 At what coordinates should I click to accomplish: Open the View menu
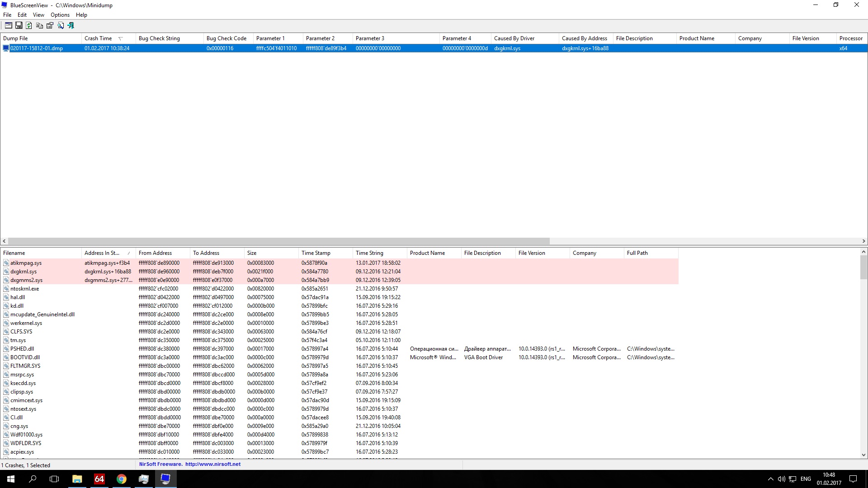click(38, 15)
